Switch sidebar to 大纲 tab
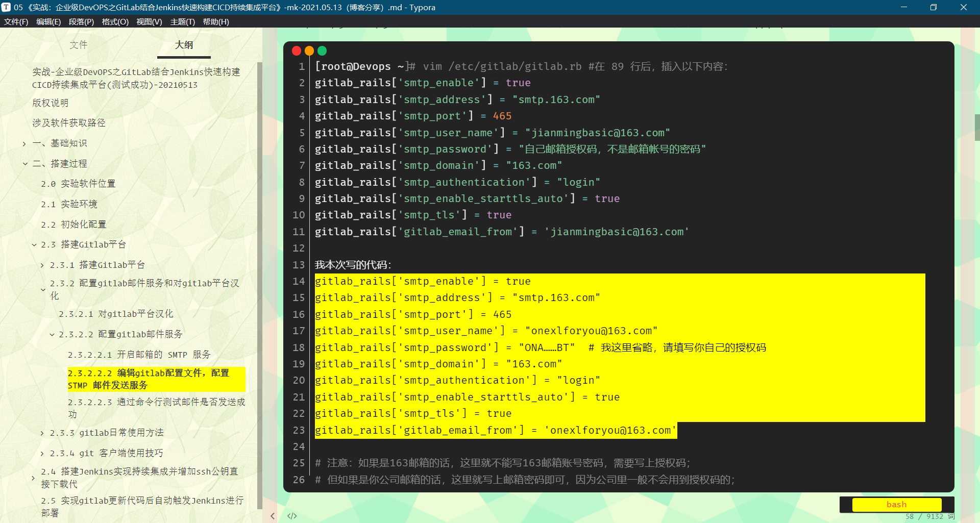The width and height of the screenshot is (980, 523). (184, 45)
